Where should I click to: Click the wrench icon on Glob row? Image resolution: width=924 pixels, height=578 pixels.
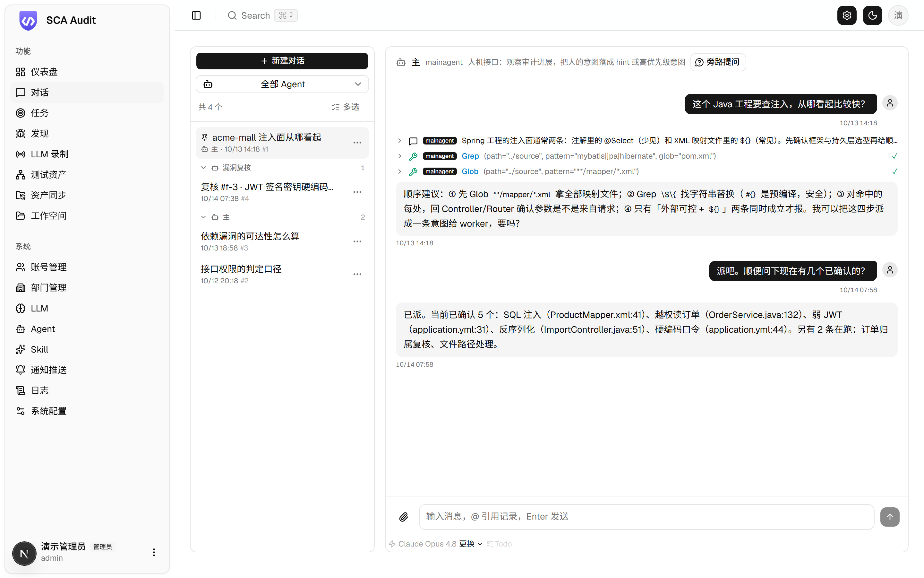pos(413,172)
